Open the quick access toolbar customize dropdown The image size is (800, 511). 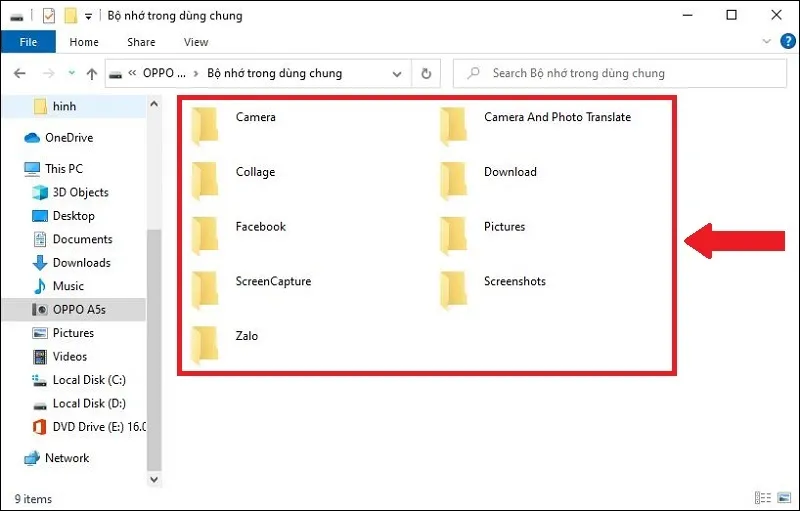coord(88,17)
